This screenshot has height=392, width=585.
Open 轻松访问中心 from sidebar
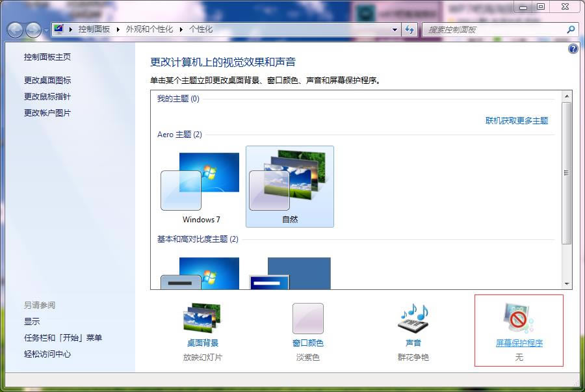pos(47,354)
